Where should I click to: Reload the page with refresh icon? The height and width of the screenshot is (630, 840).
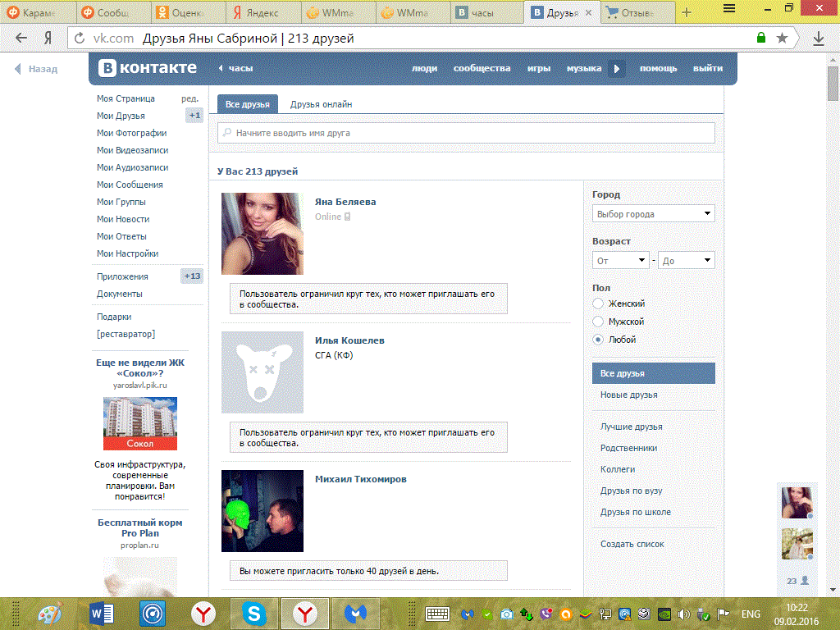tap(80, 38)
